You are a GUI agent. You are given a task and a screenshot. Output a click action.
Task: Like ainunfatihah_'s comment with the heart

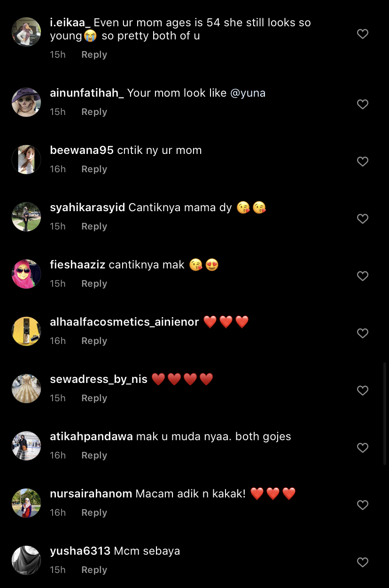click(363, 104)
